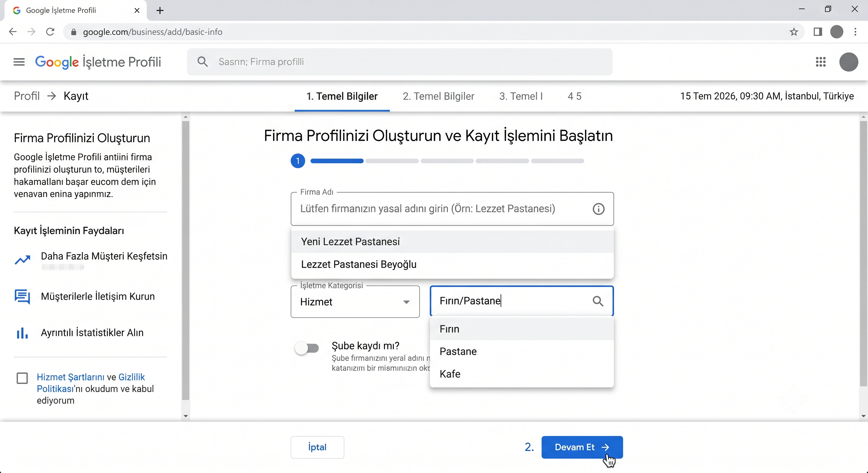Click the left panel scroll down arrow
This screenshot has height=473, width=868.
tap(186, 416)
